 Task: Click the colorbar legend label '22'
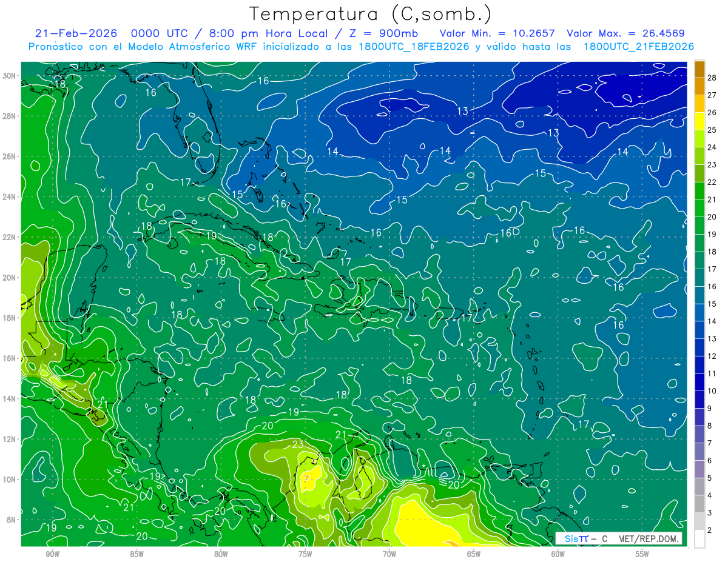pos(712,182)
